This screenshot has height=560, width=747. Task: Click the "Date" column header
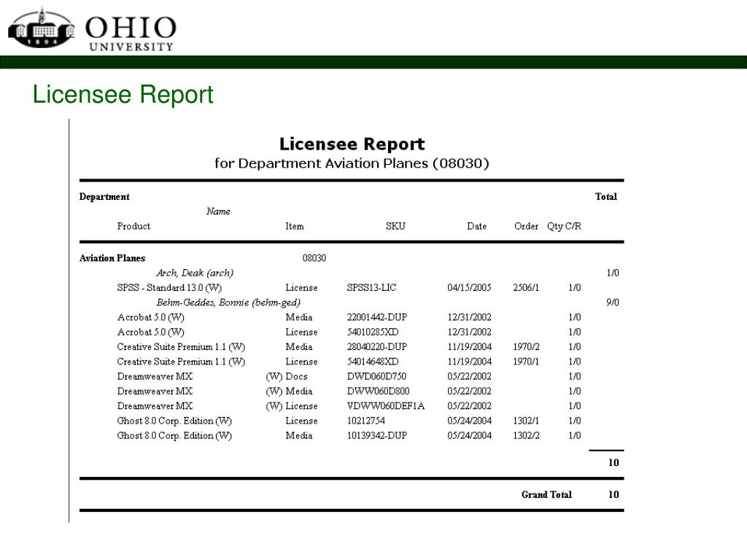pyautogui.click(x=476, y=226)
